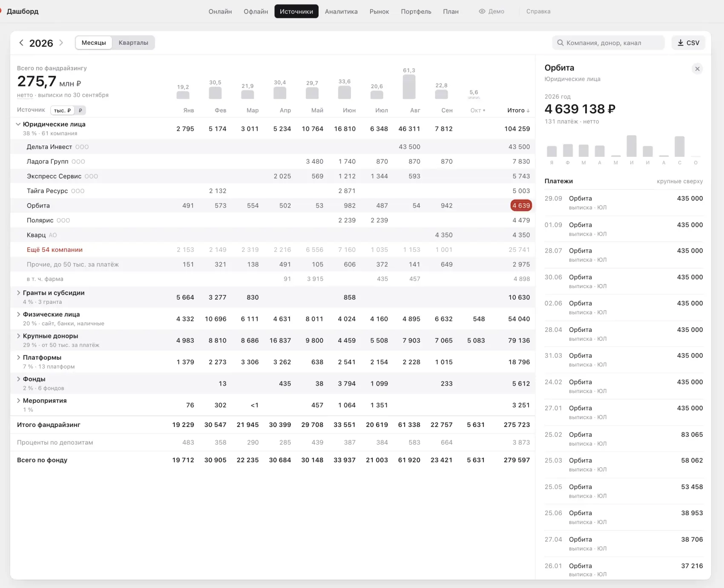Screen dimensions: 724x588
Task: Go to previous year arrow
Action: (21, 43)
